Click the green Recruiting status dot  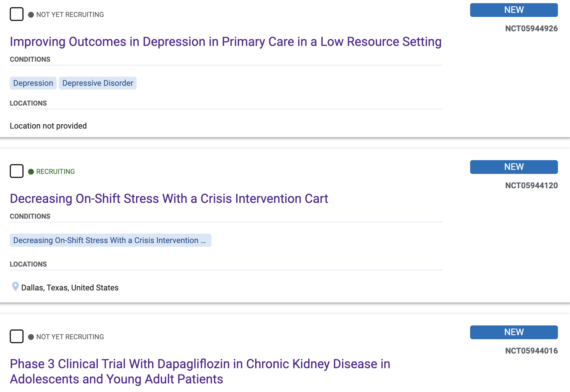[31, 172]
